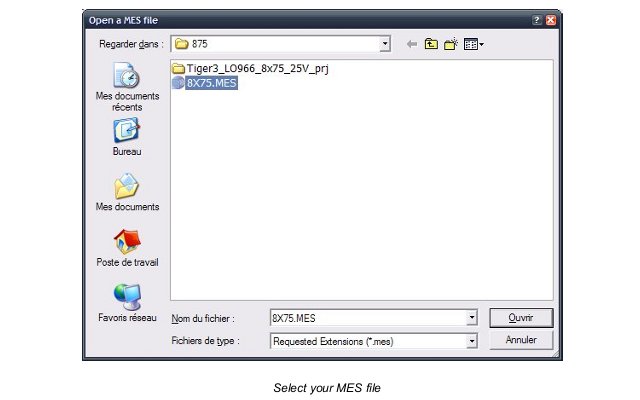This screenshot has height=400, width=640.
Task: Create a new folder
Action: tap(451, 44)
